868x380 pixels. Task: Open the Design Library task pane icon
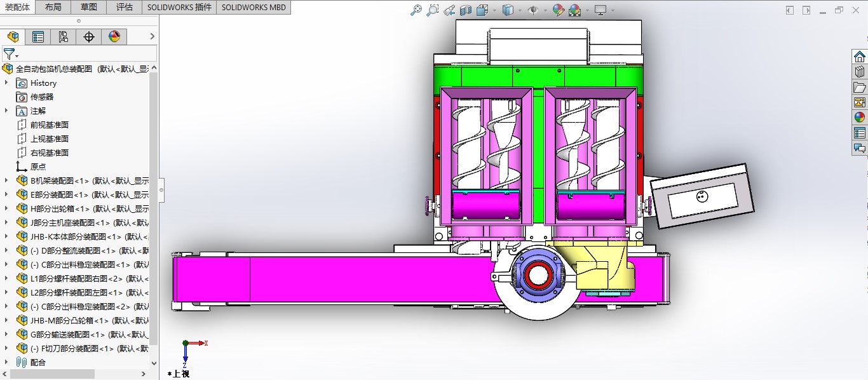coord(860,72)
